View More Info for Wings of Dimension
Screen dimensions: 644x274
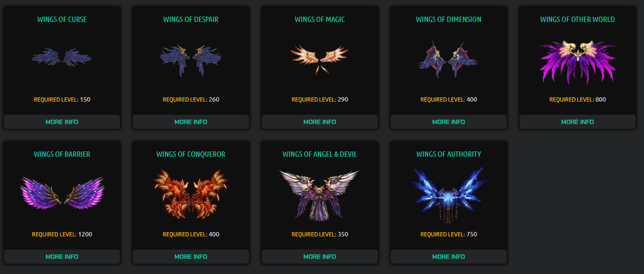click(x=449, y=122)
